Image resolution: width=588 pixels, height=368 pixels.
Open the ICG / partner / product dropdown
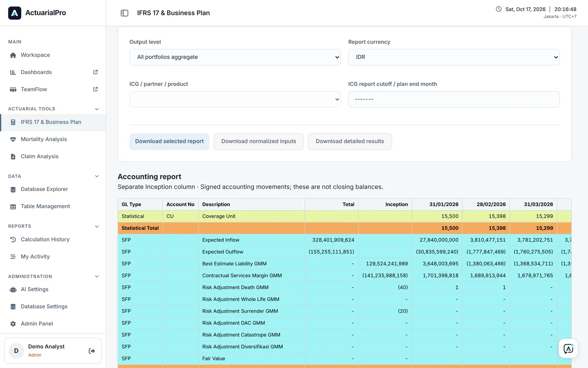pos(235,99)
